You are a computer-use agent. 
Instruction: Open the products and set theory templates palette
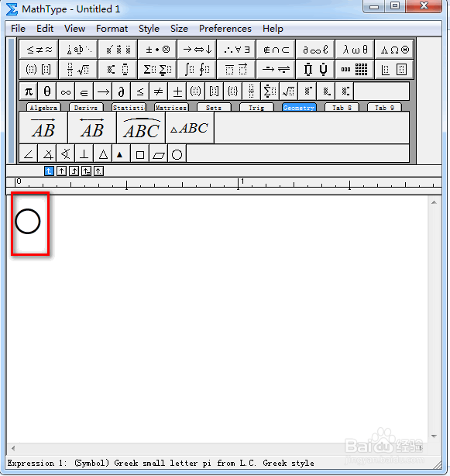point(315,69)
